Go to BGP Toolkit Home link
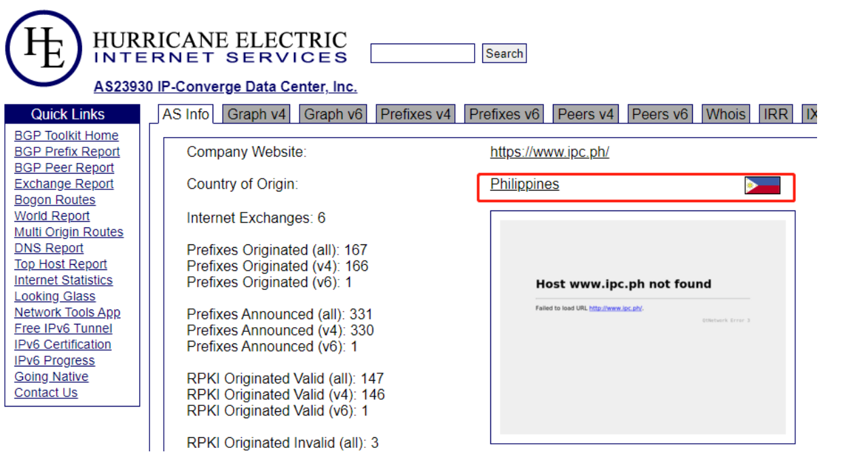 click(67, 136)
